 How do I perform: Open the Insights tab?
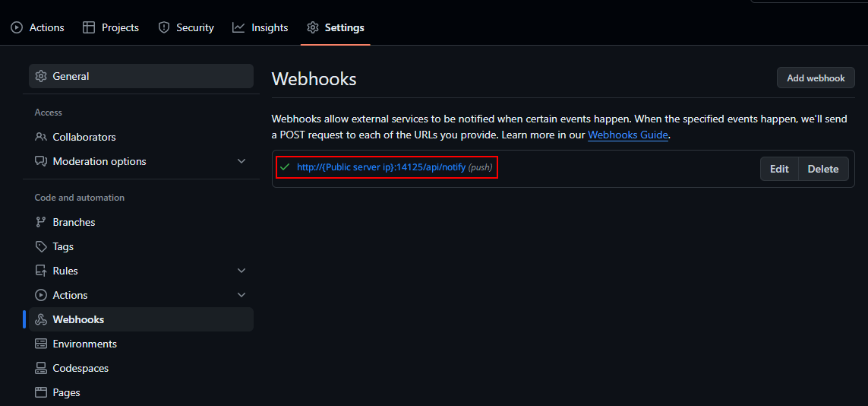pyautogui.click(x=260, y=27)
